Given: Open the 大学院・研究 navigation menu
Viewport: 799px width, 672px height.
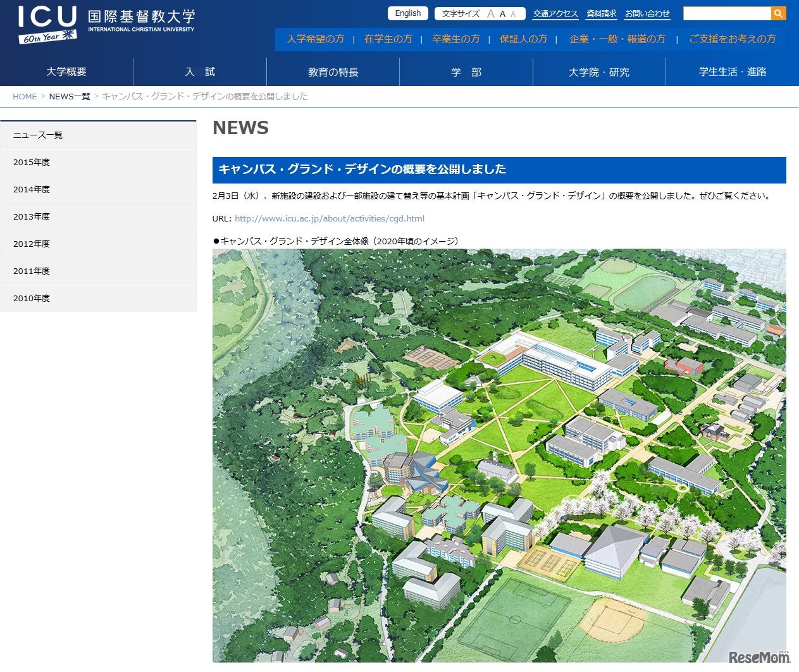Looking at the screenshot, I should [599, 72].
